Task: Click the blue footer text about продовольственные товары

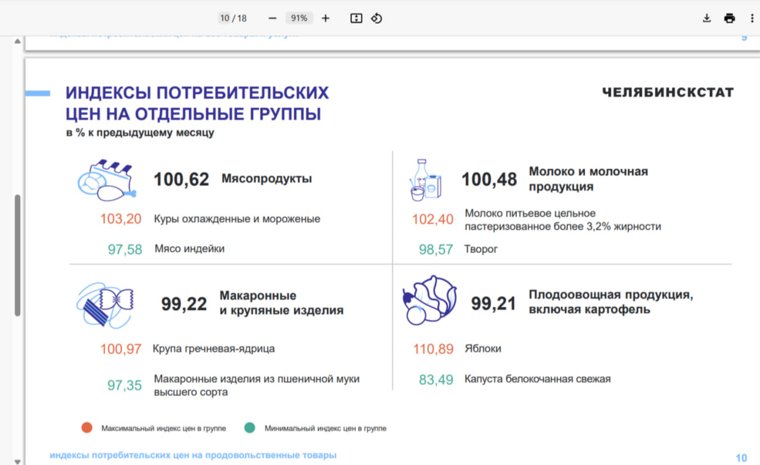Action: pos(193,455)
